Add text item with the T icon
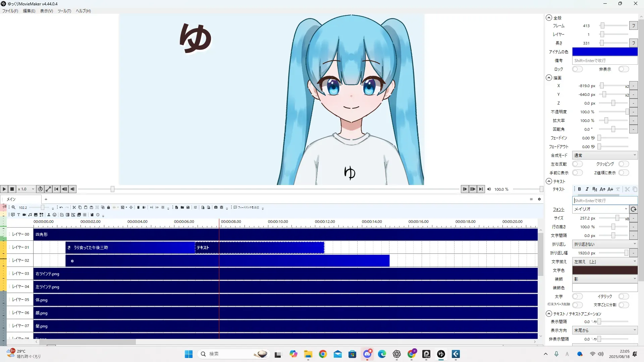 (18, 215)
